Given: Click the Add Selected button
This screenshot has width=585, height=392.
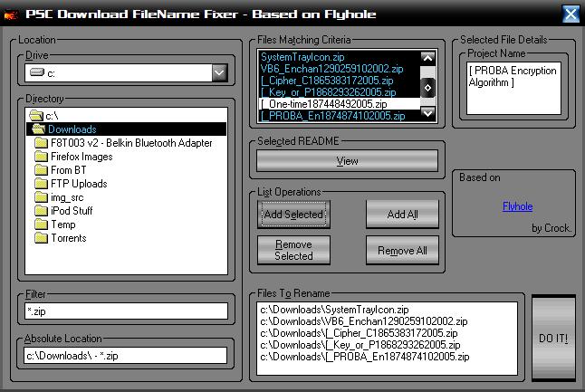Looking at the screenshot, I should [x=293, y=215].
